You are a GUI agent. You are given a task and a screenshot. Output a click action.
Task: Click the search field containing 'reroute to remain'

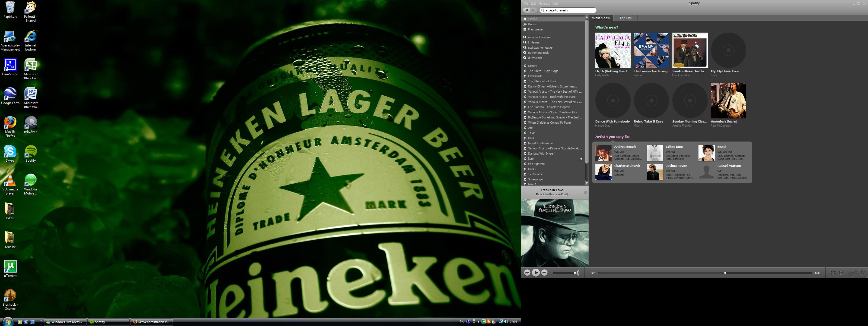568,10
